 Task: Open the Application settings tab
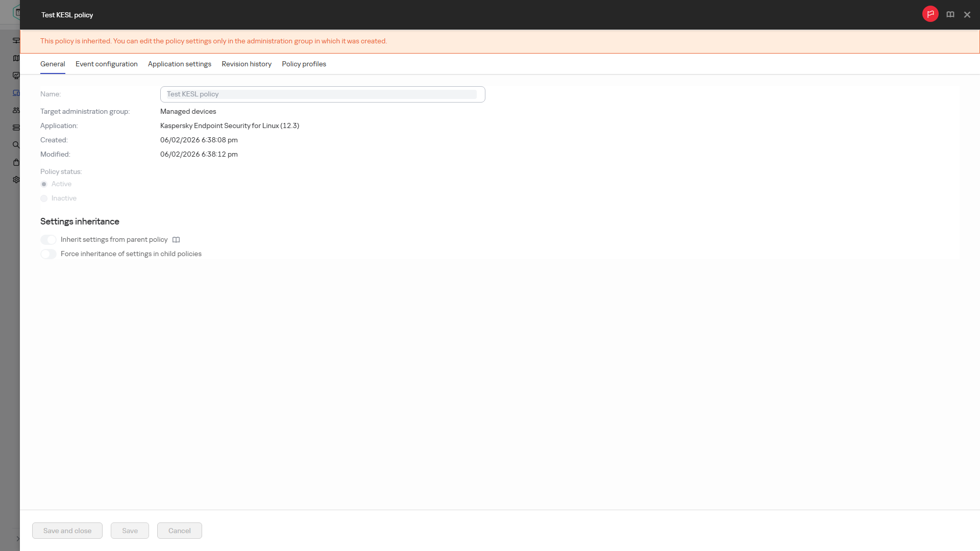[180, 64]
